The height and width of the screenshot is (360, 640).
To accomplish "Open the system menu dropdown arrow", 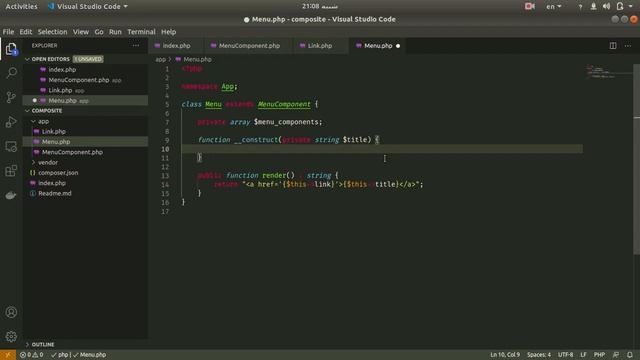I will point(631,6).
